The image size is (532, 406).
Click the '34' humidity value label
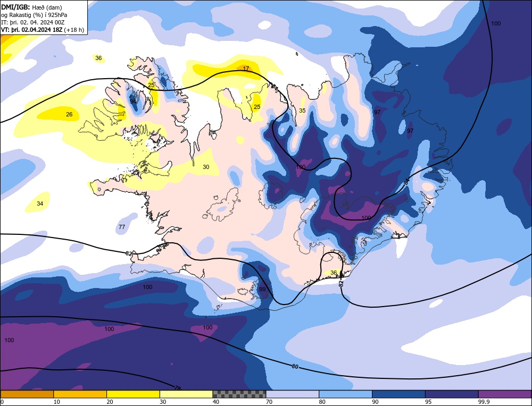click(x=40, y=204)
